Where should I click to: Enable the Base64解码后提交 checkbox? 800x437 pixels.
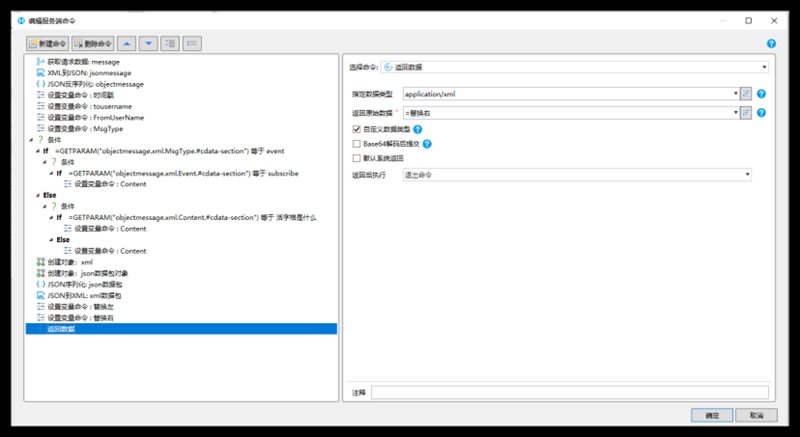pyautogui.click(x=357, y=144)
